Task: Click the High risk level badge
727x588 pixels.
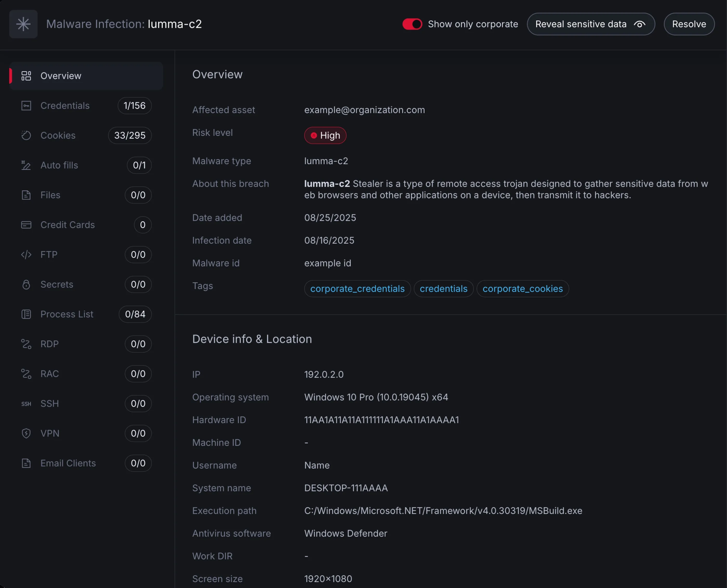Action: 325,136
